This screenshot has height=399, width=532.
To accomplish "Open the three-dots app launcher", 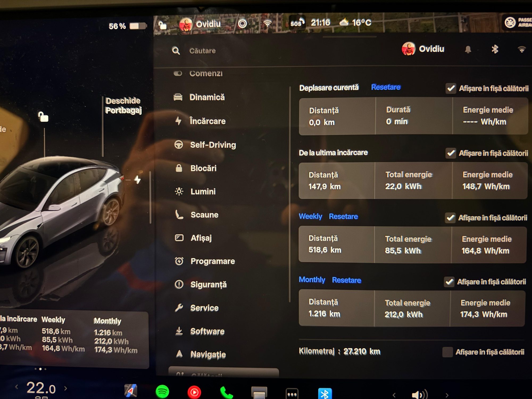I will point(292,394).
